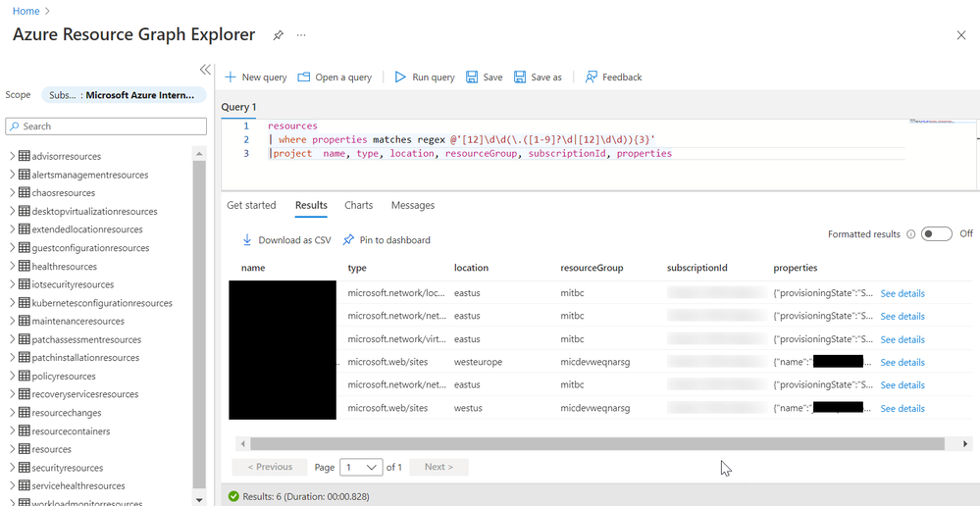The image size is (980, 506).
Task: Select the westus location cell
Action: [468, 409]
